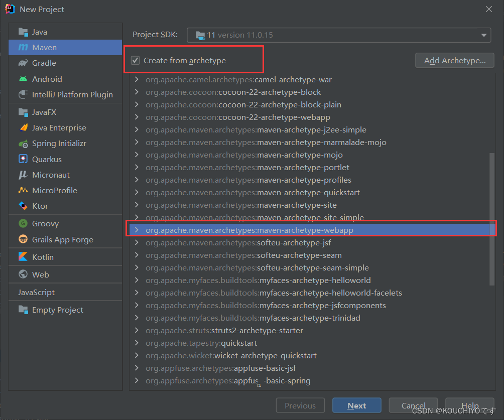The width and height of the screenshot is (504, 420).
Task: Click the Android robot icon
Action: [x=23, y=79]
